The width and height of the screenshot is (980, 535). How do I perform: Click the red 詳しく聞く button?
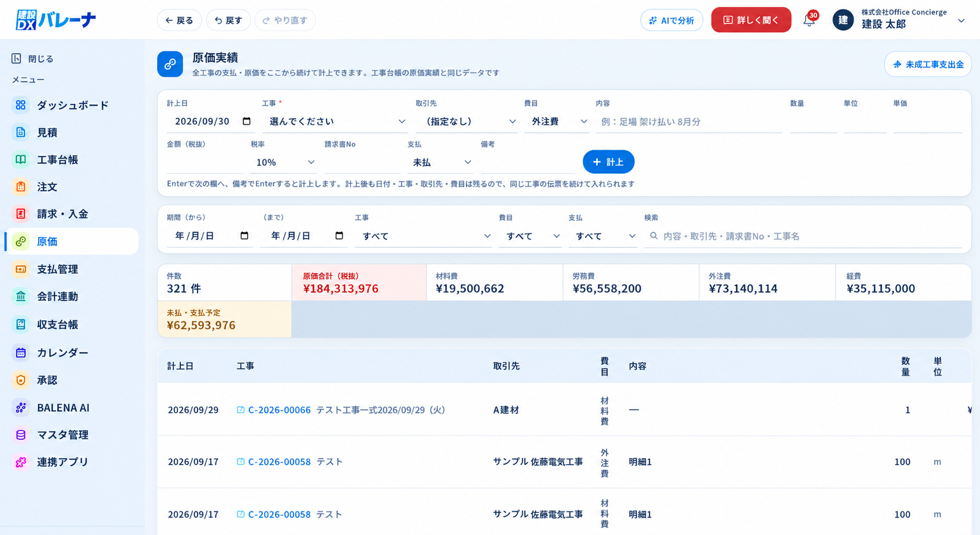[x=751, y=20]
